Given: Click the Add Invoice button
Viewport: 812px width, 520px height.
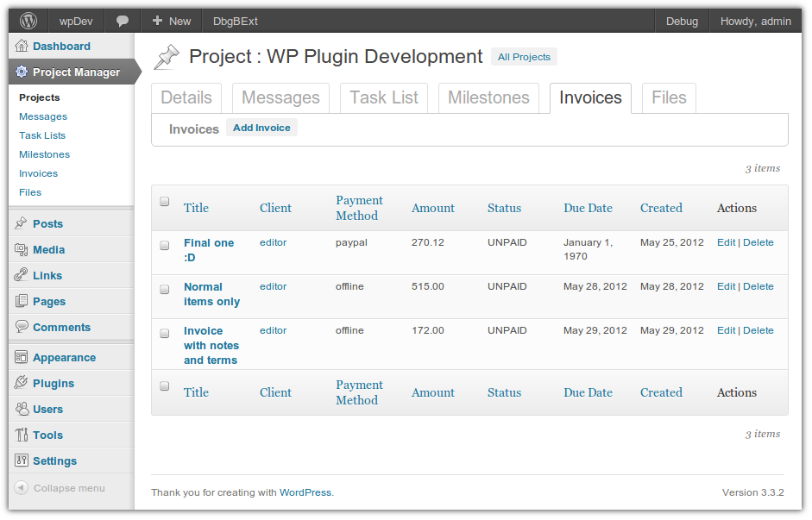Looking at the screenshot, I should (261, 128).
